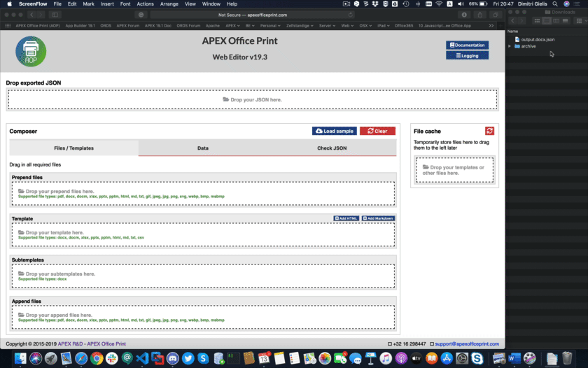Launch Google Chrome from the dock
The width and height of the screenshot is (588, 368).
(x=97, y=358)
